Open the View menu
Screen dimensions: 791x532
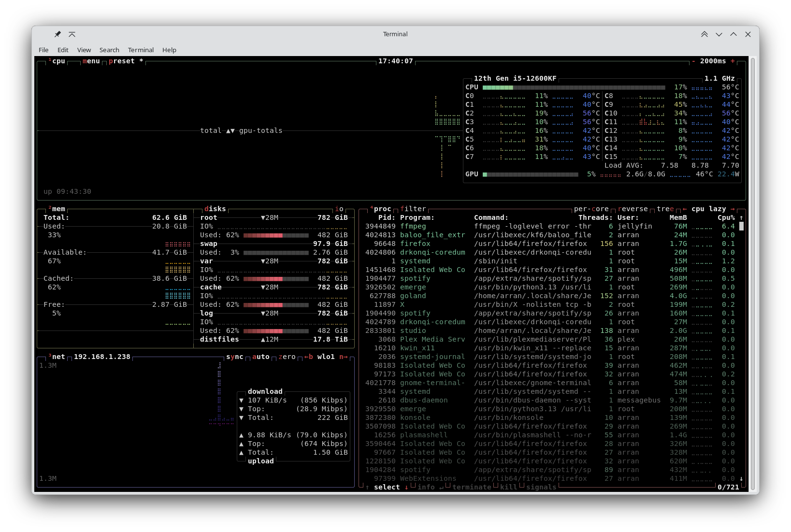[84, 50]
